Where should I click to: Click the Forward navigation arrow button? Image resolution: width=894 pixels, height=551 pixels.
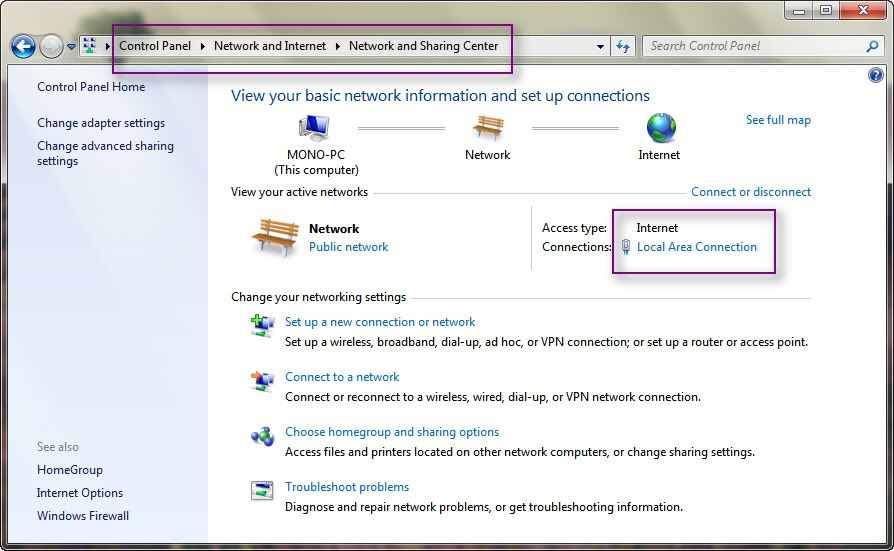point(51,46)
